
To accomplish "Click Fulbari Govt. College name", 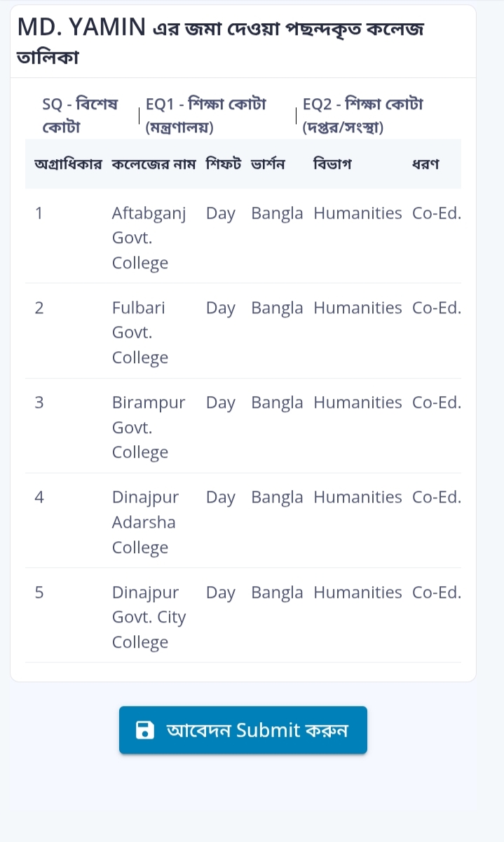I will pyautogui.click(x=140, y=332).
